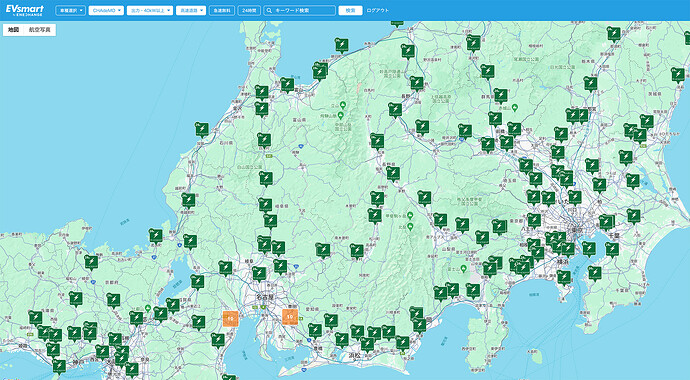Select the charger marker at the 浜松 label
Image resolution: width=690 pixels, height=380 pixels.
click(367, 343)
